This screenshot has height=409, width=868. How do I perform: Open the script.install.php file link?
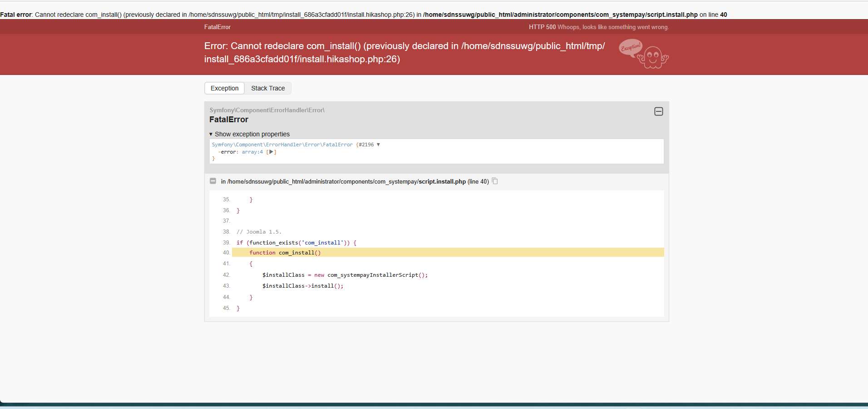(x=442, y=181)
